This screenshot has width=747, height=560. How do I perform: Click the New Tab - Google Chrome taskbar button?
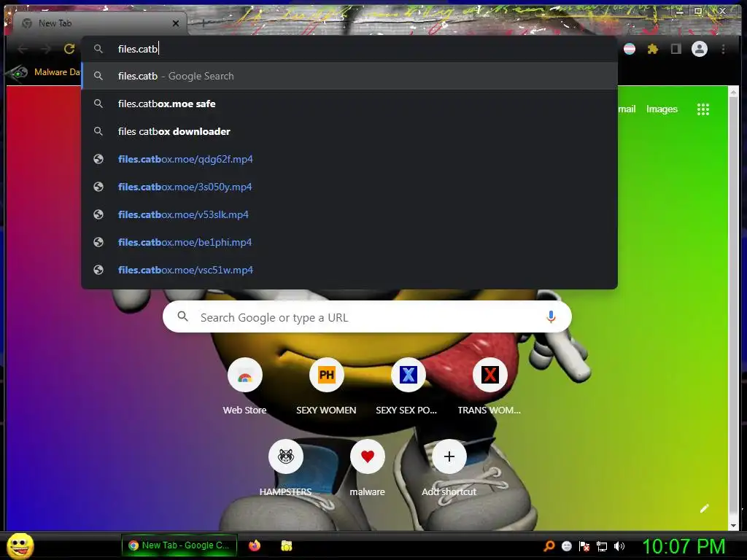[179, 545]
